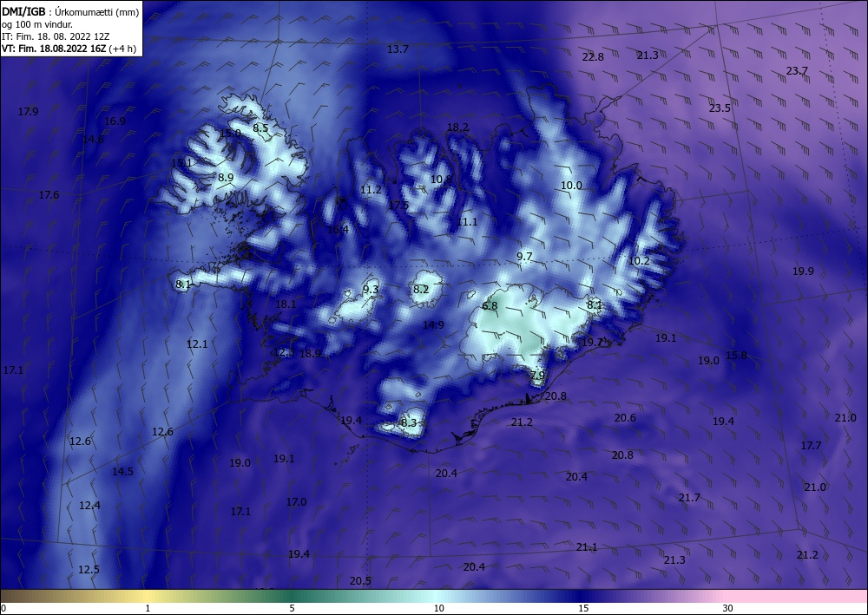Click the 30 label on the color scale
The image size is (868, 615).
[728, 608]
